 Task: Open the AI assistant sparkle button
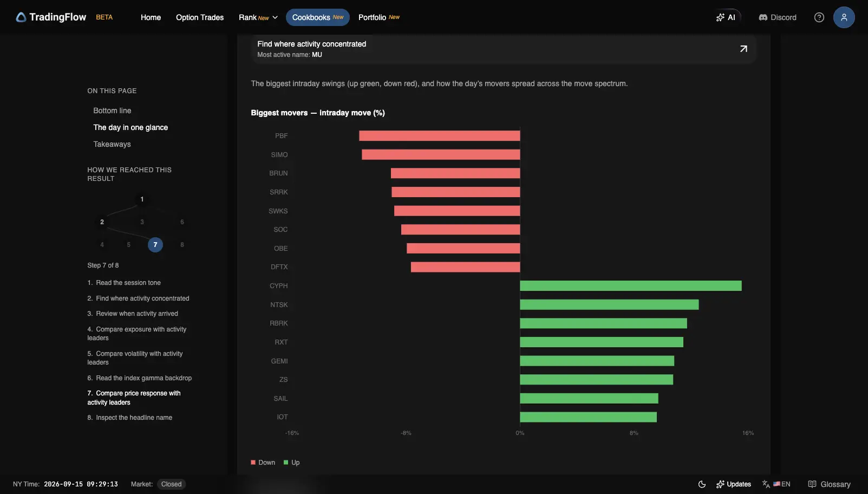(x=726, y=17)
